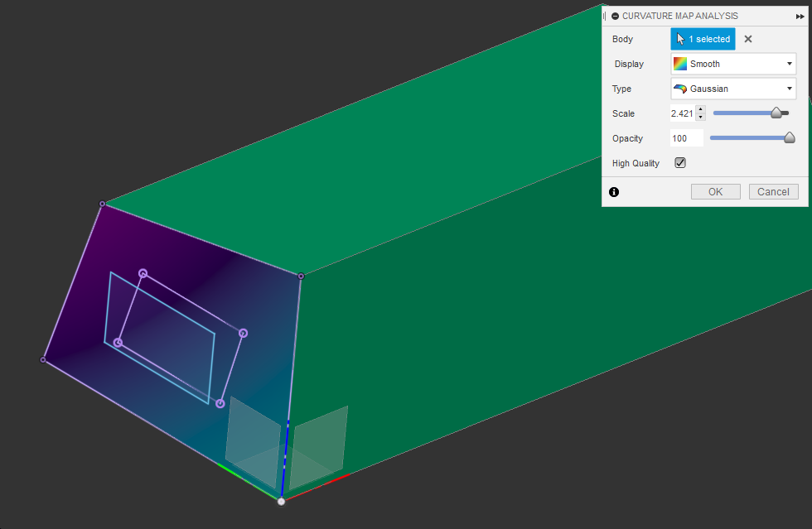Click the rainbow Smooth display icon
This screenshot has width=812, height=529.
pyautogui.click(x=680, y=64)
